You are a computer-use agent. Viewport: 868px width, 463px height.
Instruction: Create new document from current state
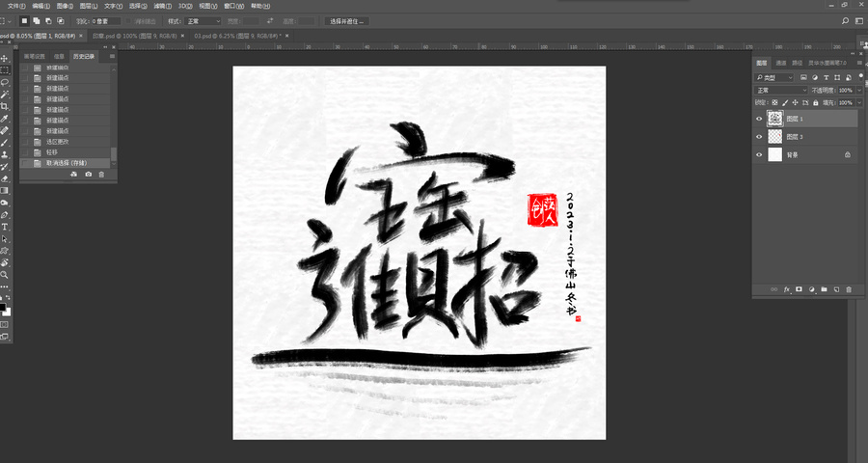pyautogui.click(x=74, y=175)
